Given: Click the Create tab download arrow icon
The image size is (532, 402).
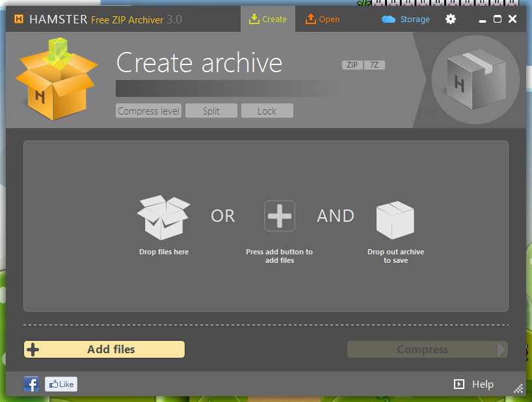Looking at the screenshot, I should click(254, 19).
